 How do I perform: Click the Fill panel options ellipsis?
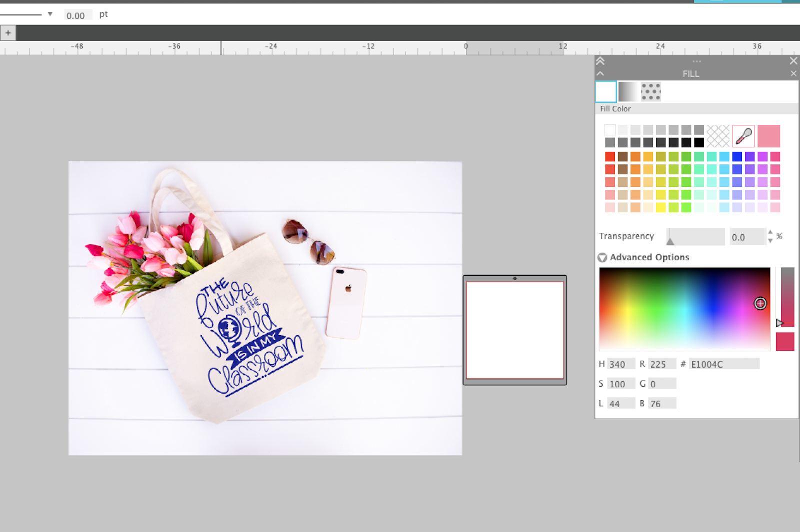pyautogui.click(x=697, y=60)
